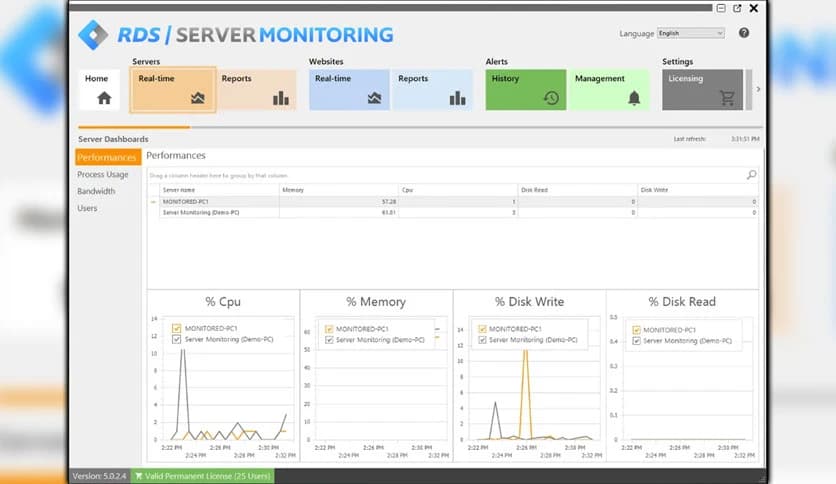836x484 pixels.
Task: Click the row indicator beside MONITORED-PC1
Action: 153,202
